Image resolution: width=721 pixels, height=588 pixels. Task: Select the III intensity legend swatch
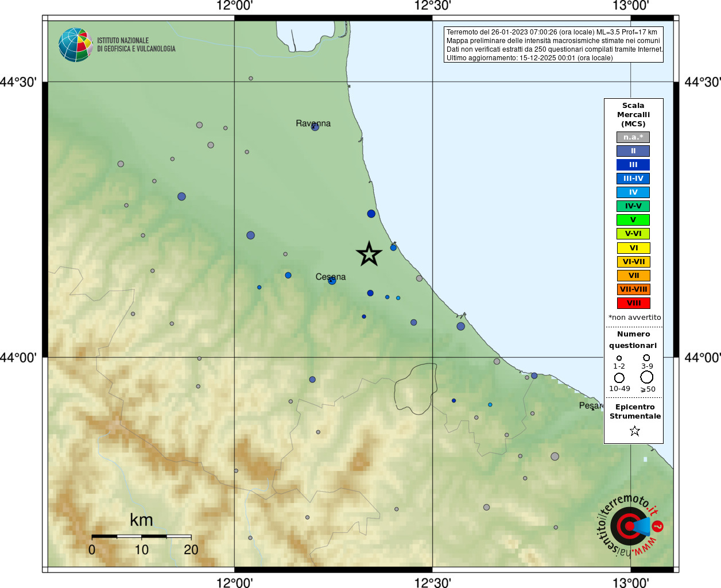[633, 165]
